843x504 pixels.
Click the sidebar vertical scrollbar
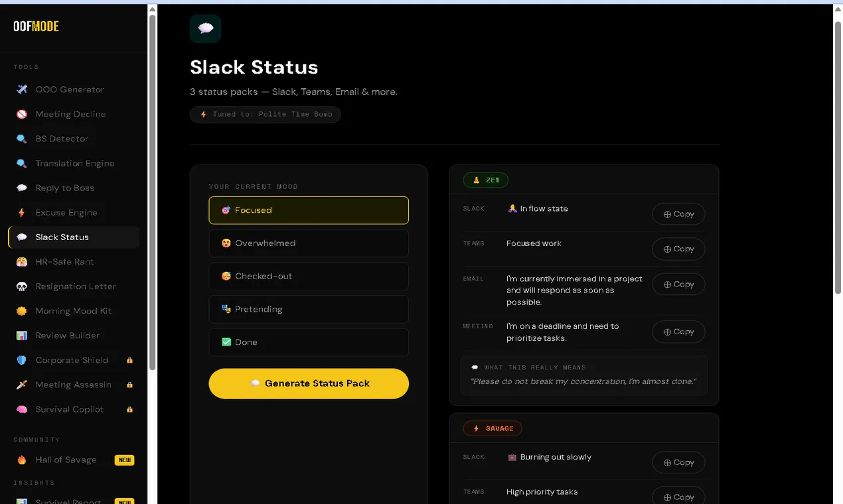(x=153, y=192)
